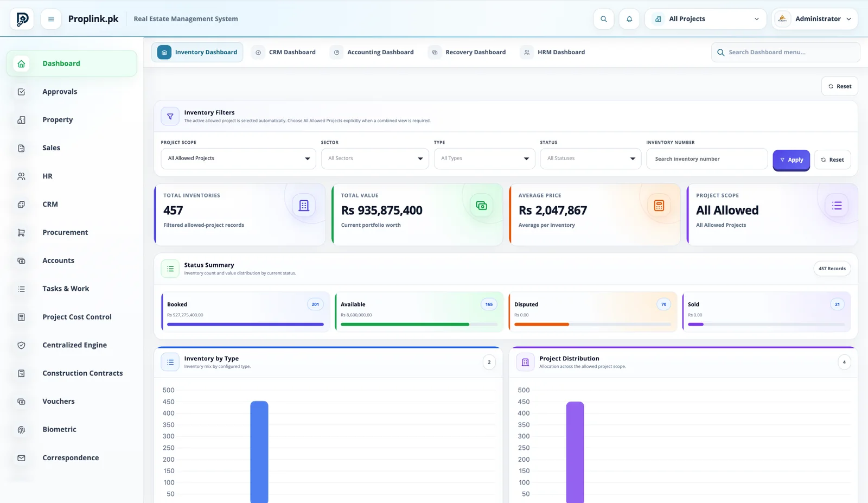Switch to the Inventory Dashboard tab
This screenshot has height=503, width=868.
coord(197,53)
